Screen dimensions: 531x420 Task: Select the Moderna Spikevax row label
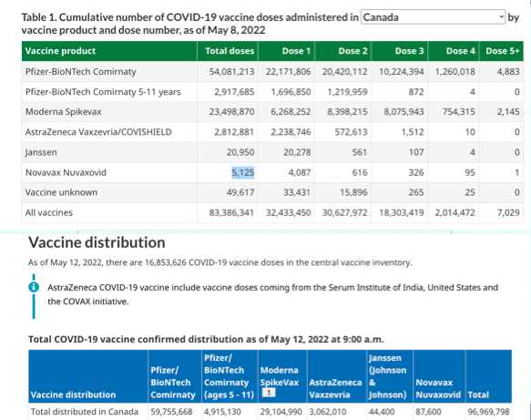[x=64, y=112]
